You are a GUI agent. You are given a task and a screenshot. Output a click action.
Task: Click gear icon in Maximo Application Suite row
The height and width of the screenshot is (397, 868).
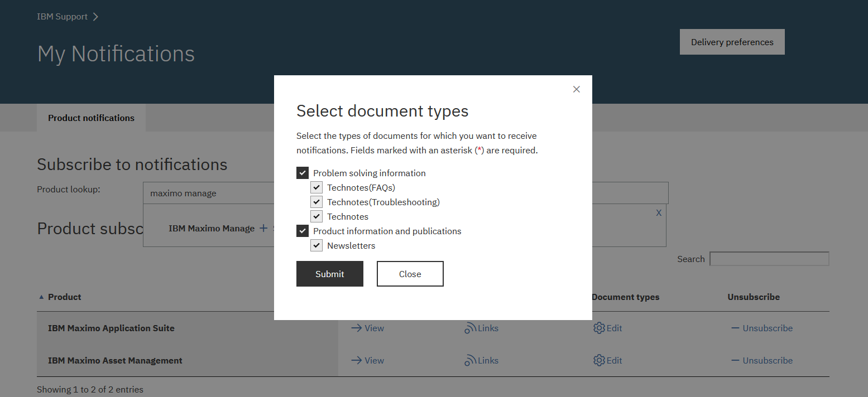click(x=599, y=328)
